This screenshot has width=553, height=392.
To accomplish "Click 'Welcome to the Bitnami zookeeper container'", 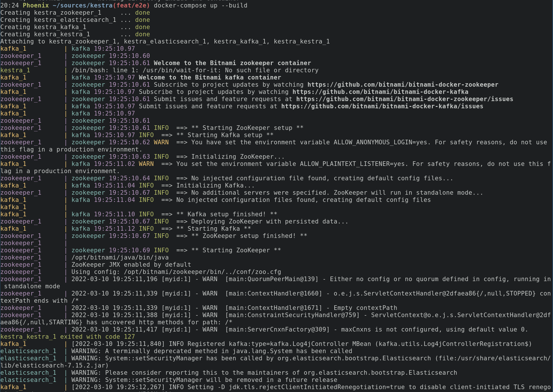I will tap(233, 63).
